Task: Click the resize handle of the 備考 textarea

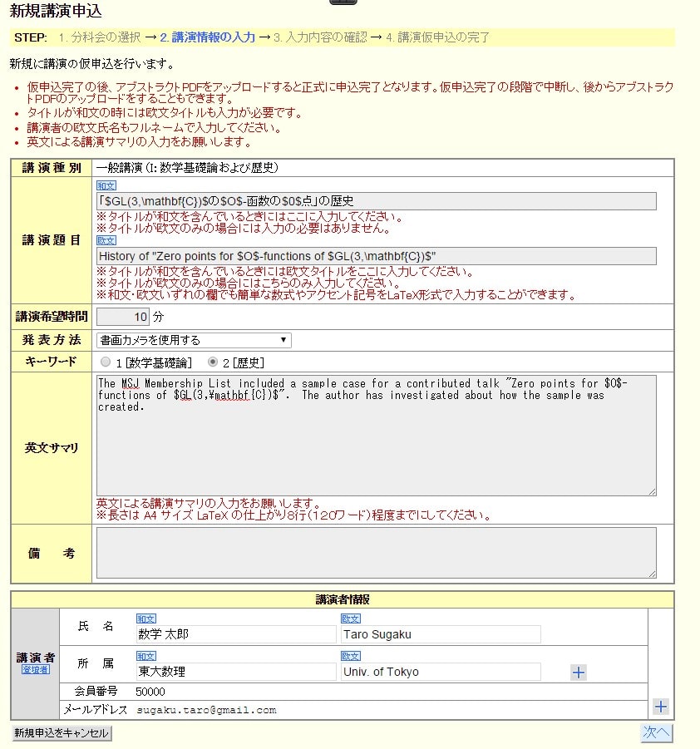Action: click(x=651, y=574)
